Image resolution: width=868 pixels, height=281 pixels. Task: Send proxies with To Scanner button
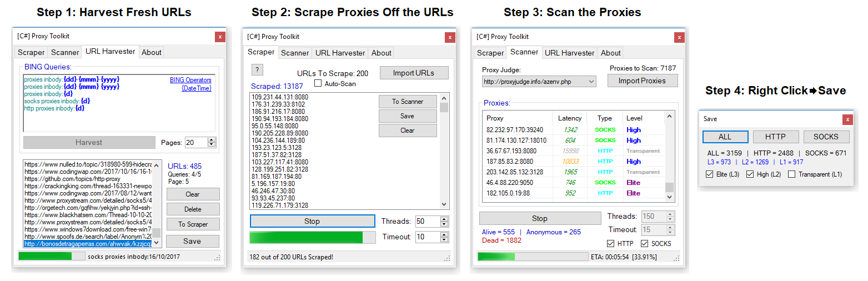point(408,102)
